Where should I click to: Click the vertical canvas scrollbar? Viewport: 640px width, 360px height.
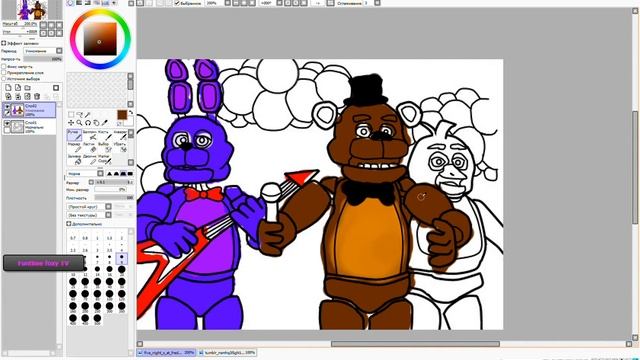[636, 167]
